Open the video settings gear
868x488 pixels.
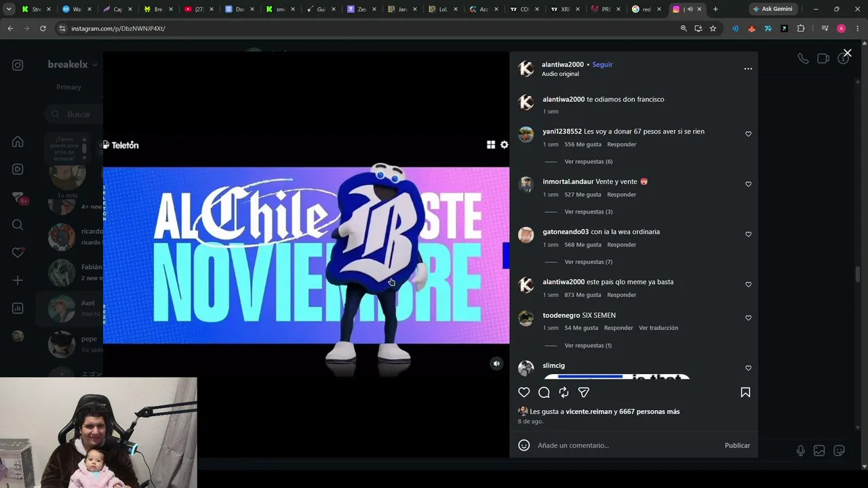tap(504, 144)
